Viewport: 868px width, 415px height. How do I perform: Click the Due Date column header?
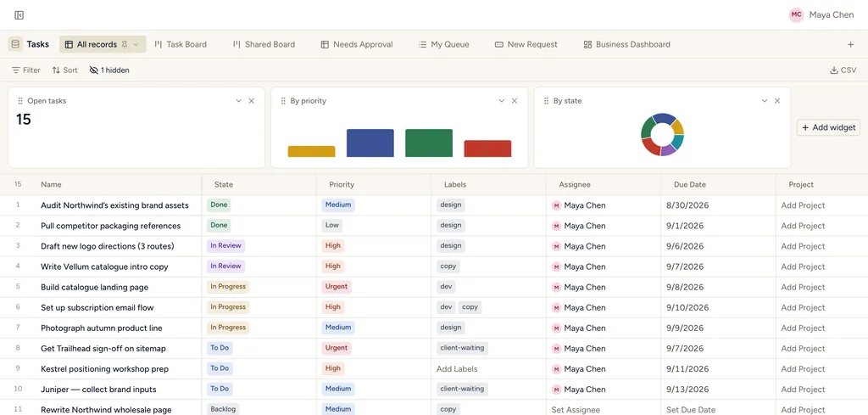[690, 184]
